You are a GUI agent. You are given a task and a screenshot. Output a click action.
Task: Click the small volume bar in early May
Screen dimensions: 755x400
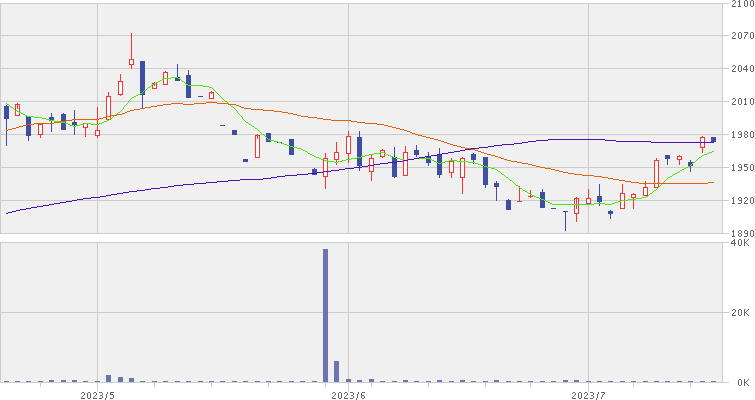pos(108,378)
